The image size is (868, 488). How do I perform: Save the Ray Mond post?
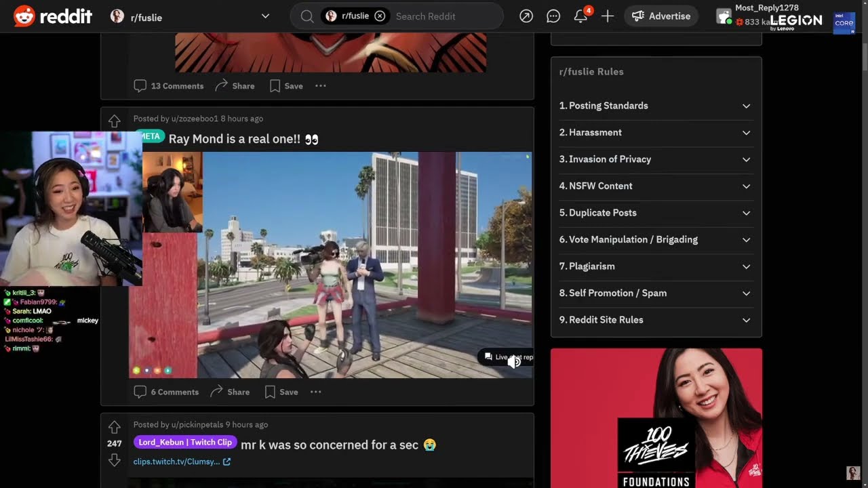281,392
